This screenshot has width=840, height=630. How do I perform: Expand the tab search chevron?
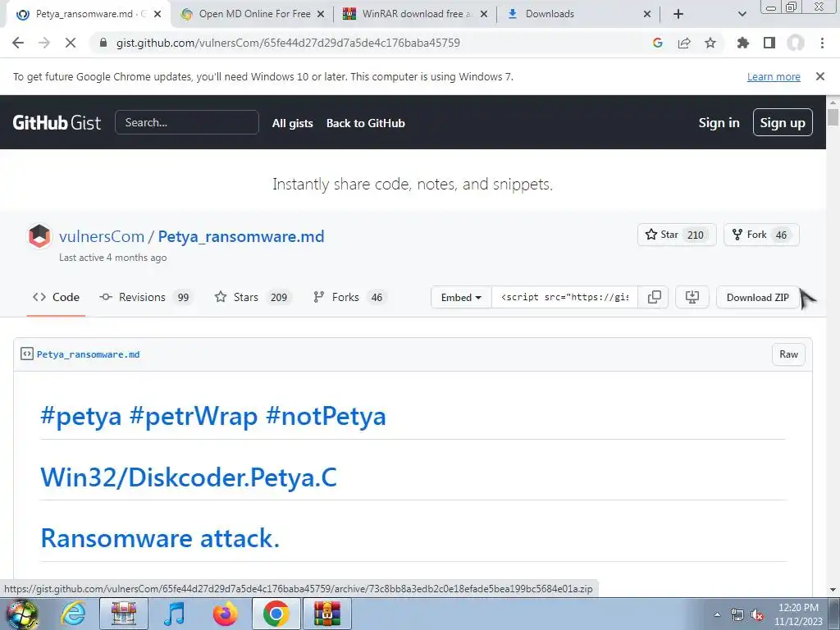point(742,14)
